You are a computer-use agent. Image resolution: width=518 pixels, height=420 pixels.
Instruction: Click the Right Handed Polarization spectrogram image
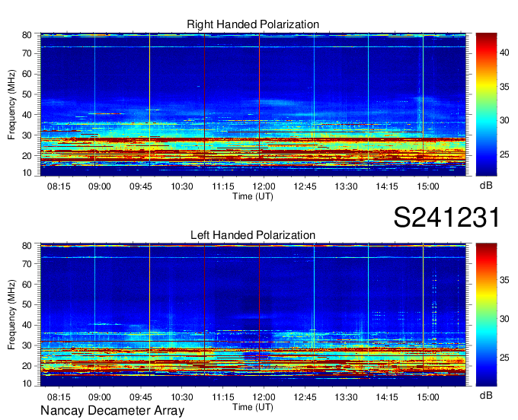253,104
